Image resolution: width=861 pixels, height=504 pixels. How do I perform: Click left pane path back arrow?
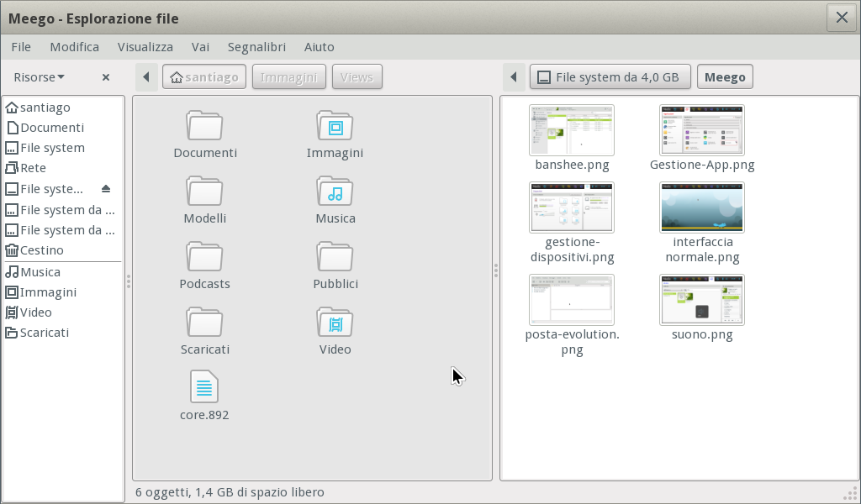click(x=146, y=76)
